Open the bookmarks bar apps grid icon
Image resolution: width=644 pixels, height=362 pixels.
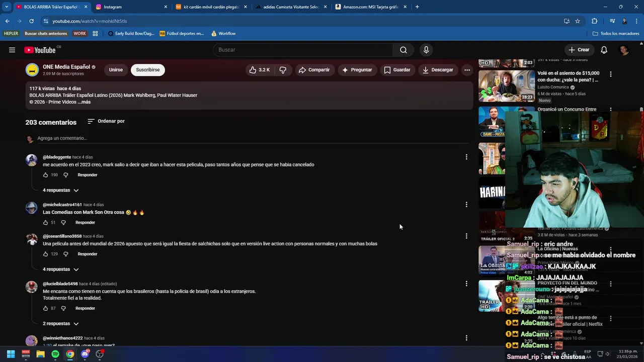click(95, 34)
